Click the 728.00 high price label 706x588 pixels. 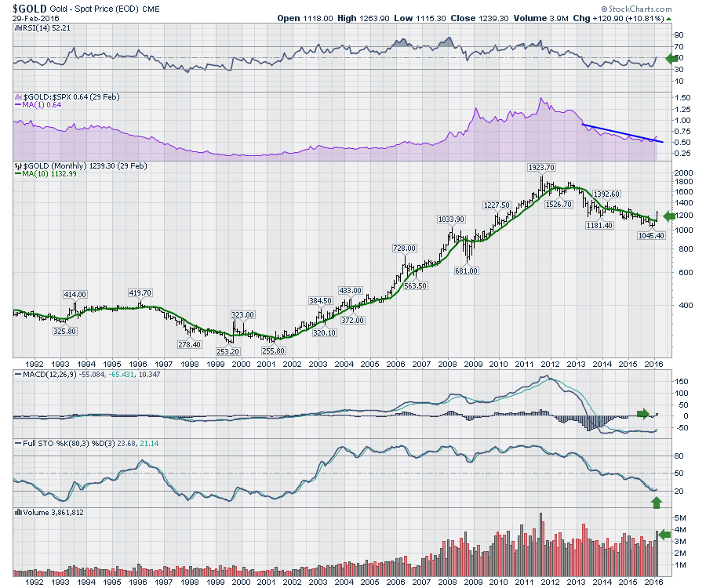(x=404, y=249)
